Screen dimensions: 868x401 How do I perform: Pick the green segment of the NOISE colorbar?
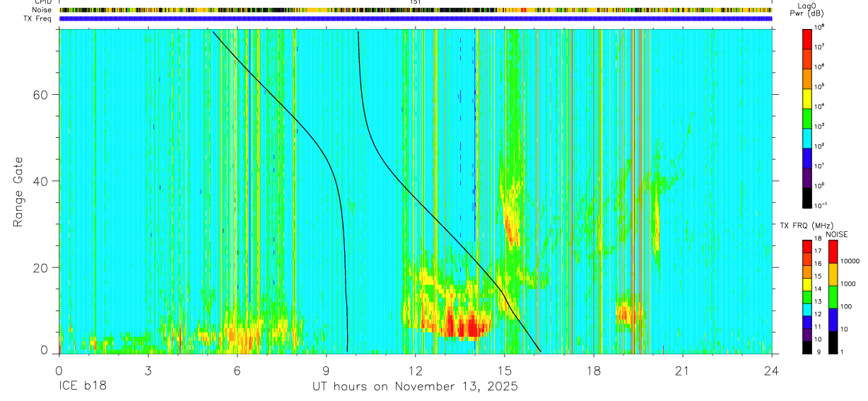click(832, 297)
